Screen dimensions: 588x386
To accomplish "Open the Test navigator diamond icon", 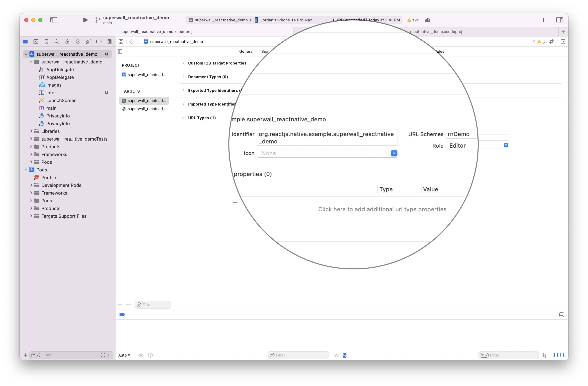I will 78,42.
